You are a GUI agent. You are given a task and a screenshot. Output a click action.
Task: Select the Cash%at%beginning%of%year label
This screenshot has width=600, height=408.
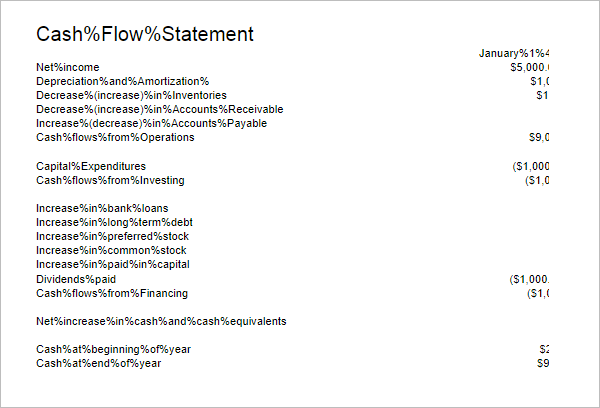[x=113, y=349]
